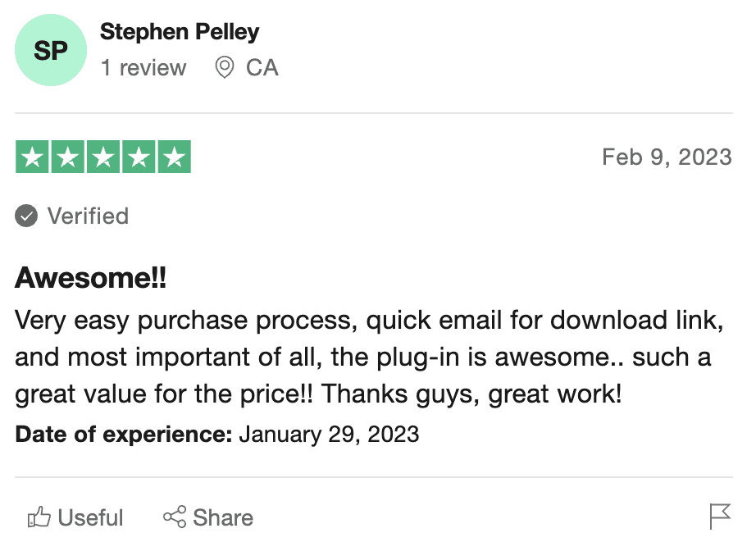This screenshot has height=551, width=756.
Task: Click the second green rating star
Action: [68, 157]
